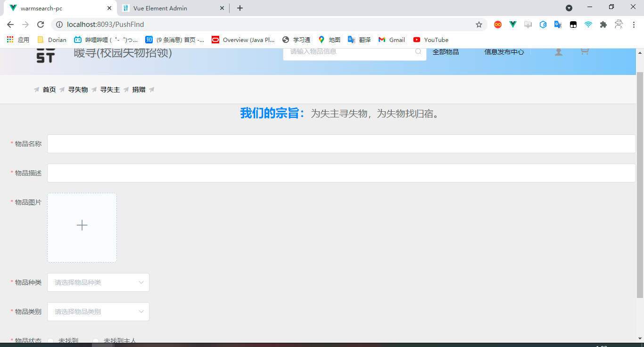The image size is (644, 347).
Task: Open the YouTube bookmark
Action: pos(430,40)
